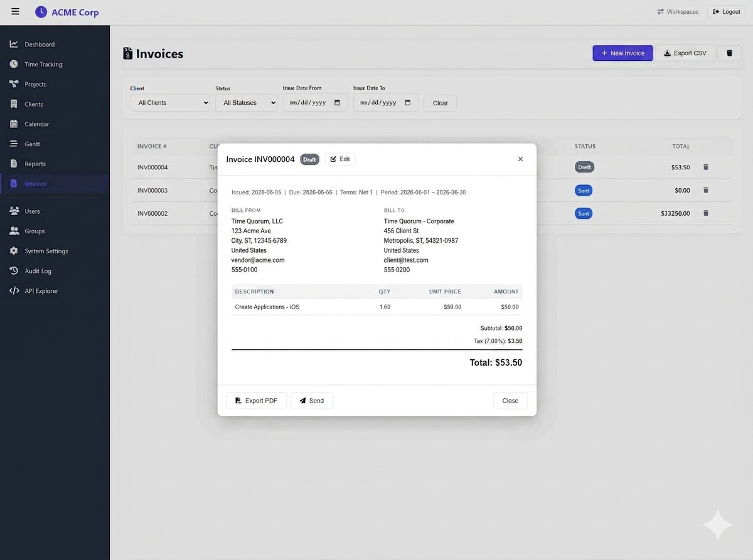Create a New Invoice

(x=622, y=53)
